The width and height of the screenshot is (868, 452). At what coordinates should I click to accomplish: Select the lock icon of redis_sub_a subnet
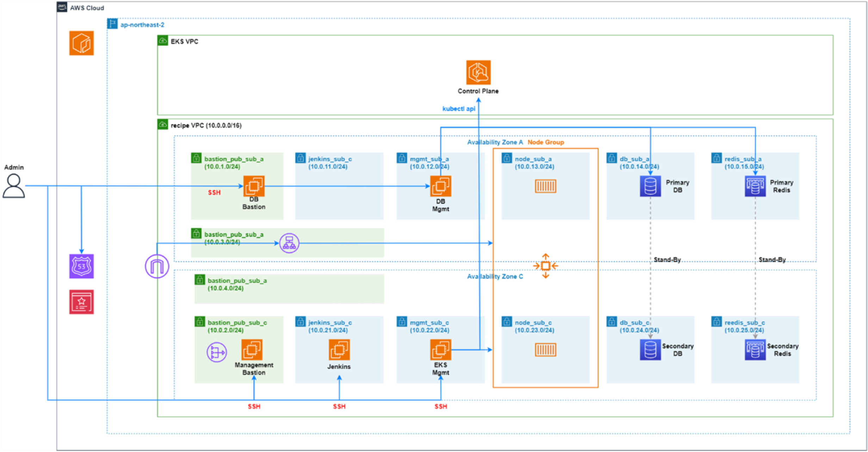tap(717, 158)
